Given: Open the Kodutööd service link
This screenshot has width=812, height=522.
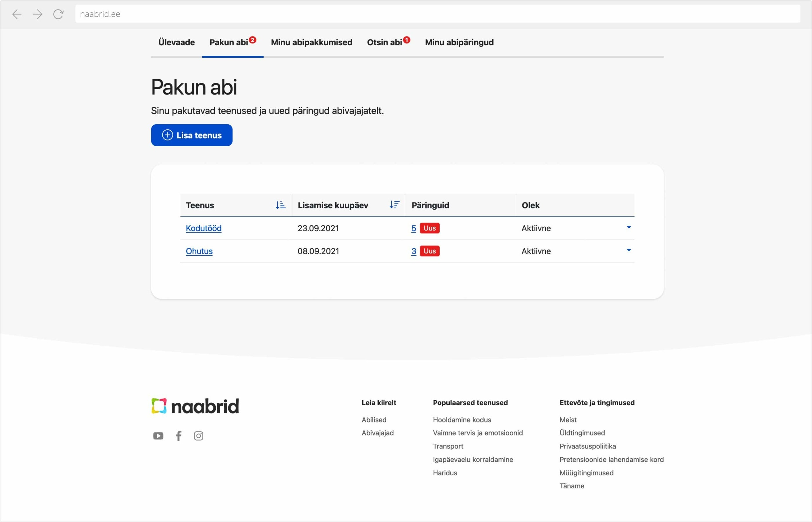Looking at the screenshot, I should (203, 228).
